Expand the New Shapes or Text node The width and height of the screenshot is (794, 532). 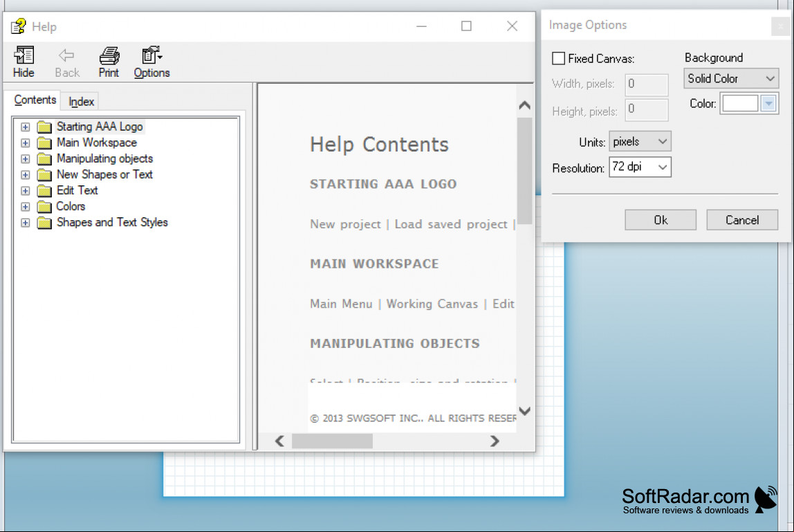(26, 175)
